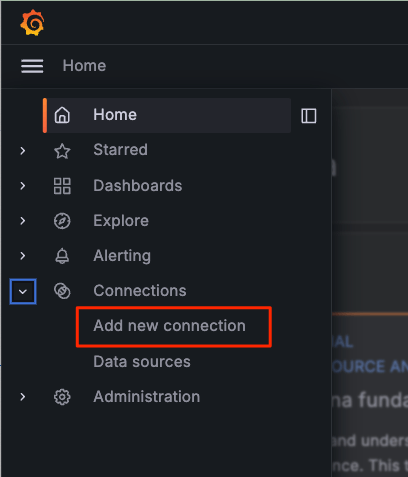Click the Starred star icon
The width and height of the screenshot is (408, 477).
tap(62, 151)
